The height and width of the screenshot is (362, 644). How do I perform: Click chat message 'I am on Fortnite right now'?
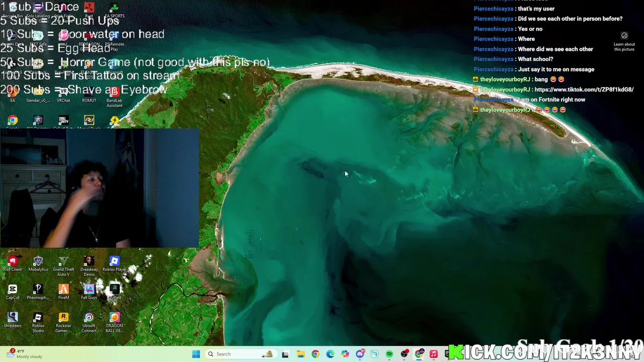tap(551, 100)
